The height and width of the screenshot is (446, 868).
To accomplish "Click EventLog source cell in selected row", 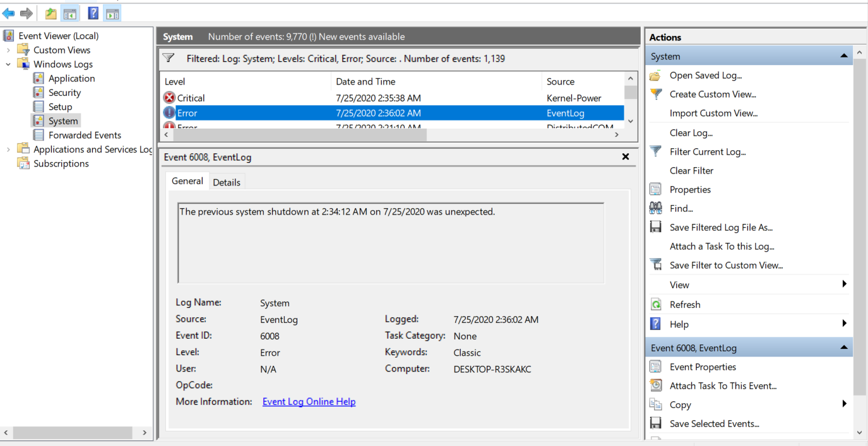I will [x=566, y=113].
